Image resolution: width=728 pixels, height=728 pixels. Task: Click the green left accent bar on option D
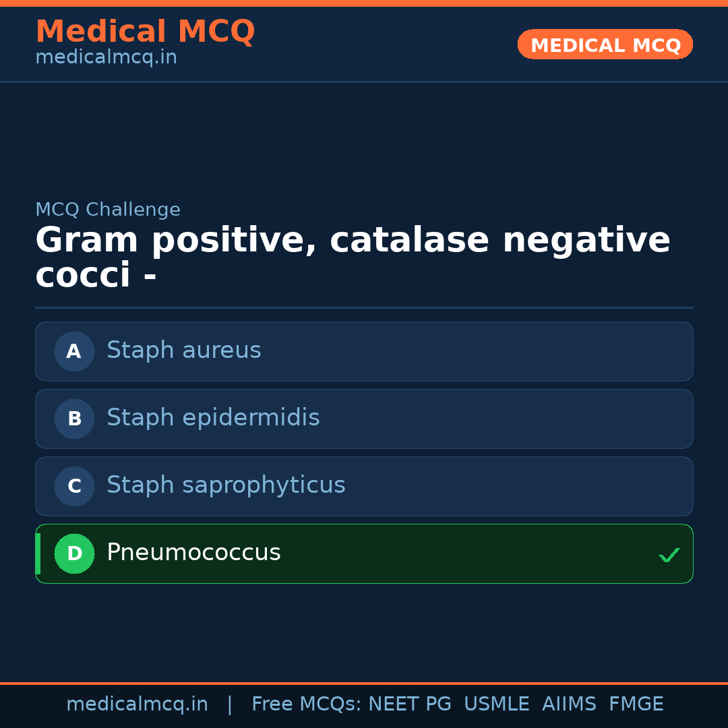(x=38, y=553)
